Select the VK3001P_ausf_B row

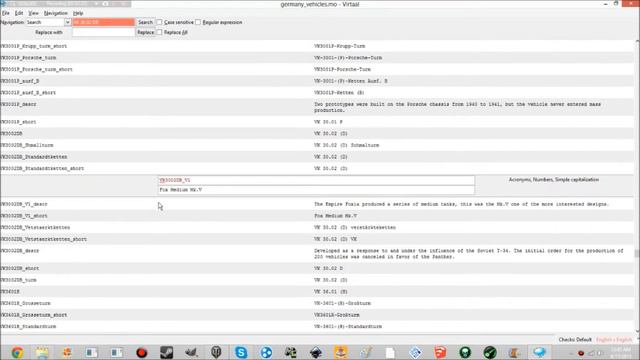coord(317,81)
